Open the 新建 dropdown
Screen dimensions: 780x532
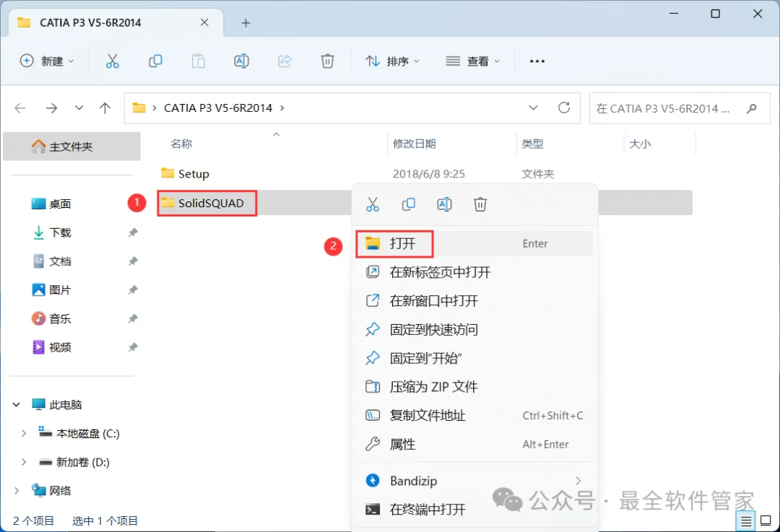[47, 61]
